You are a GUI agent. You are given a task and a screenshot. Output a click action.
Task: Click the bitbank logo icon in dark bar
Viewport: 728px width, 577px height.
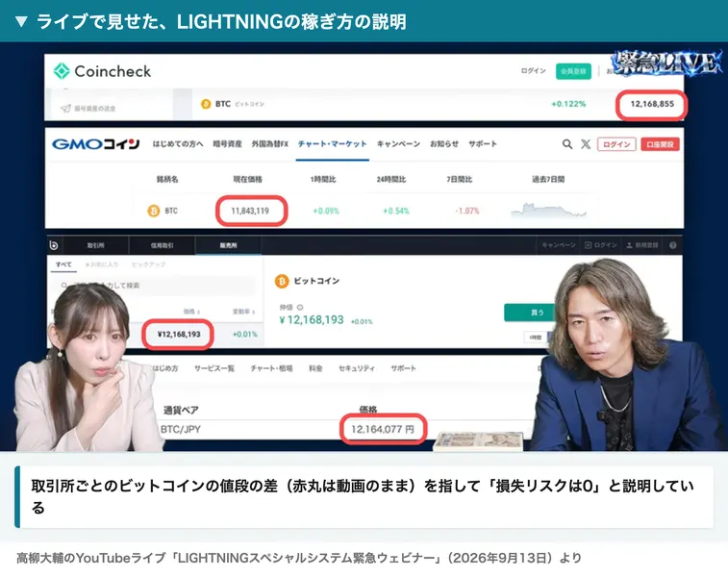point(54,245)
